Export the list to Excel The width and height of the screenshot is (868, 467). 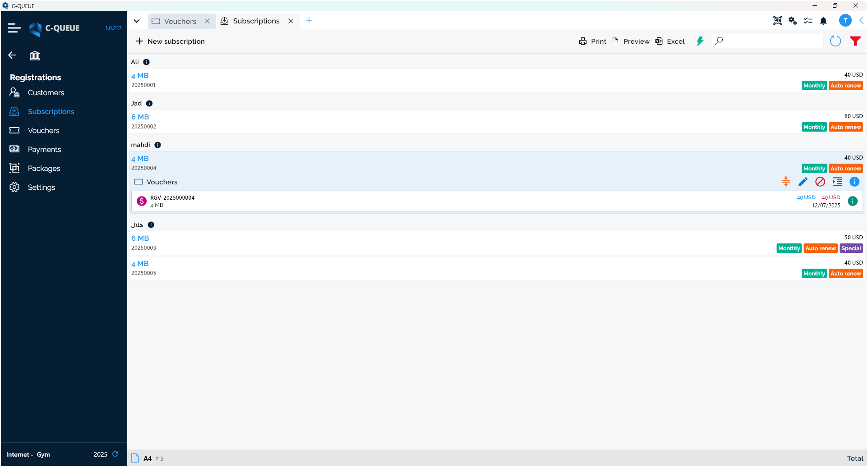[670, 41]
